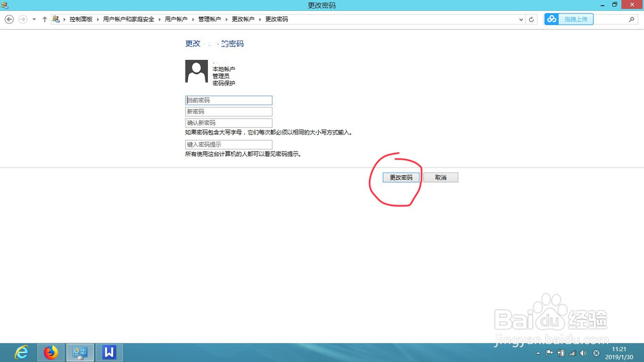Click the 更改帐户 breadcrumb
Screen dimensions: 644x362
(243, 19)
